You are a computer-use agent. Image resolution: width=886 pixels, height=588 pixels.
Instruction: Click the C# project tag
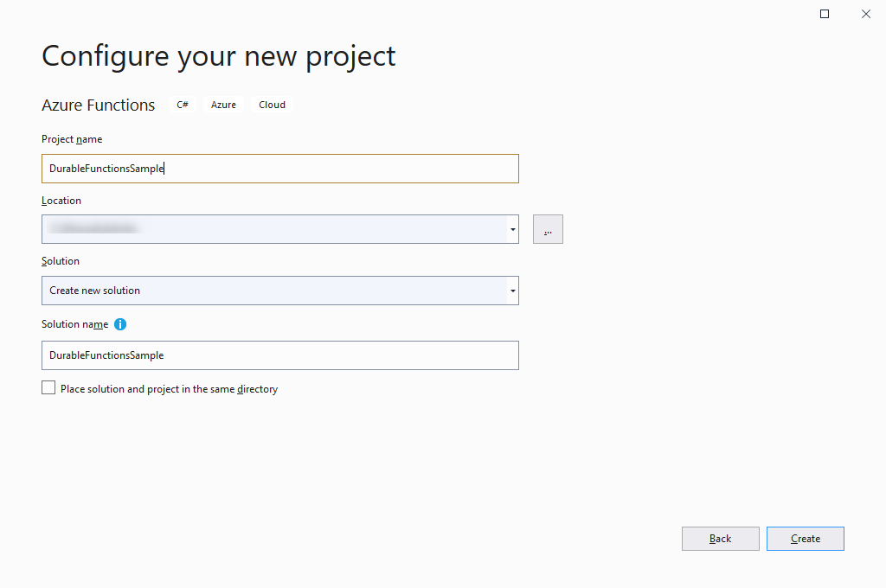point(182,104)
